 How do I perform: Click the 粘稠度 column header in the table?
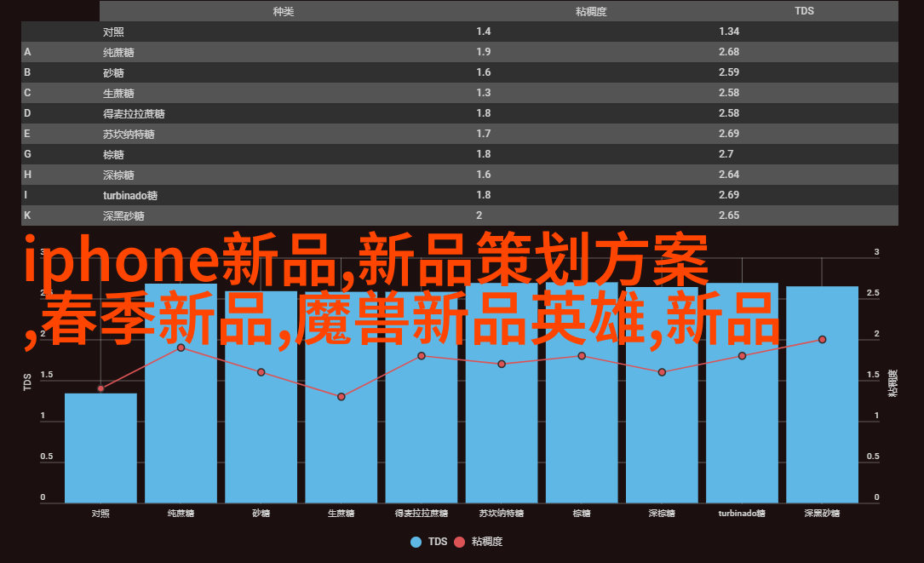click(591, 11)
